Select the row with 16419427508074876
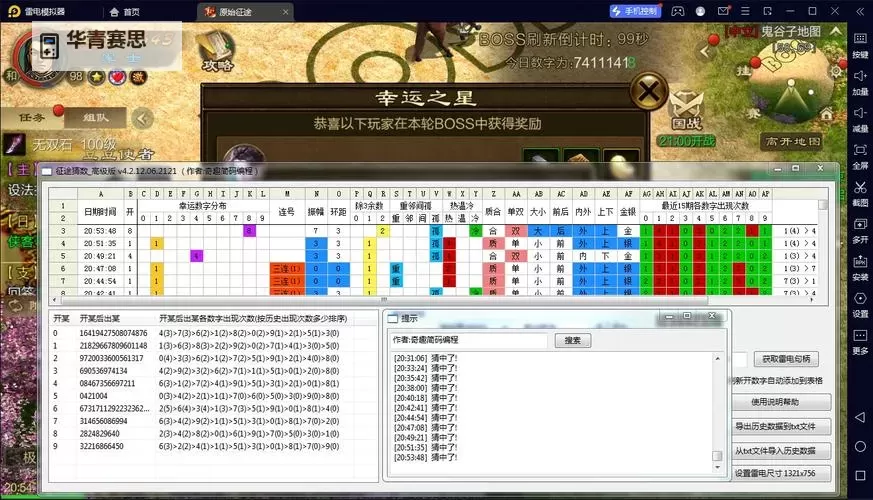The image size is (873, 500). (213, 333)
